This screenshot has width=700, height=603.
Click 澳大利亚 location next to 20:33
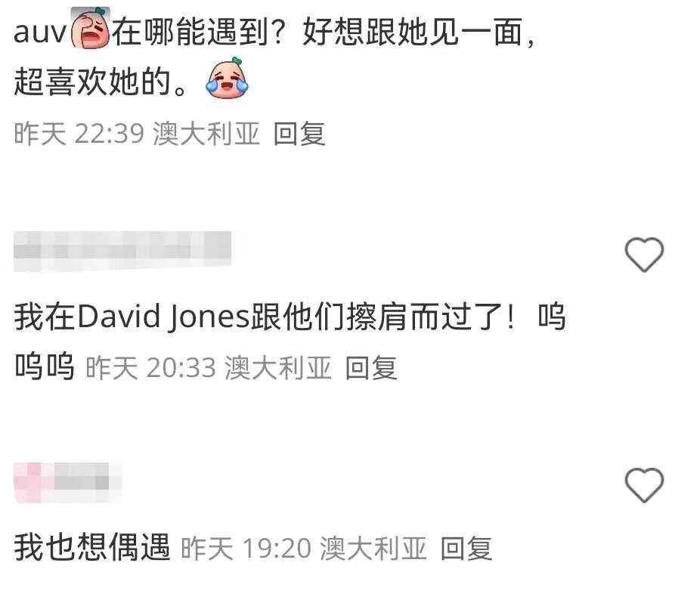[x=278, y=368]
